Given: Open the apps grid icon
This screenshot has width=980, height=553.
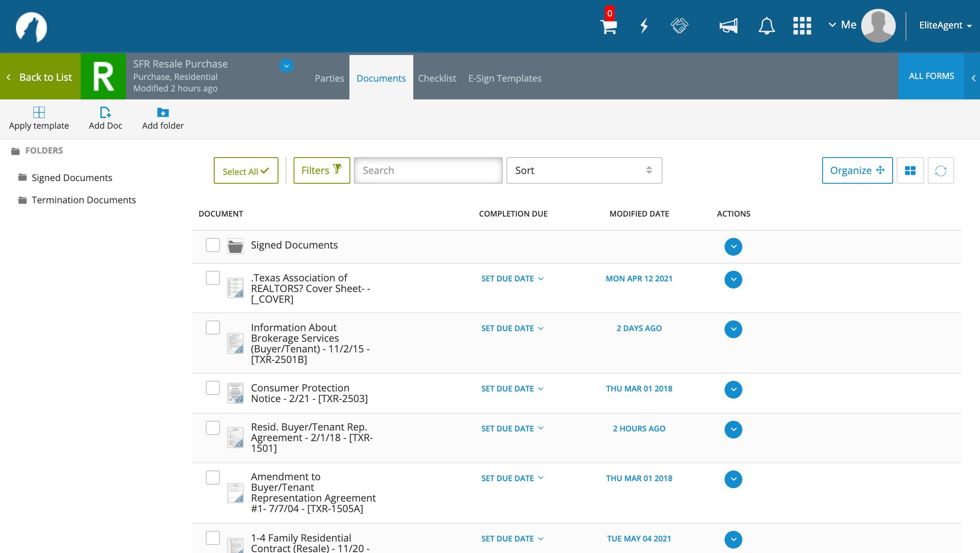Looking at the screenshot, I should (x=802, y=26).
